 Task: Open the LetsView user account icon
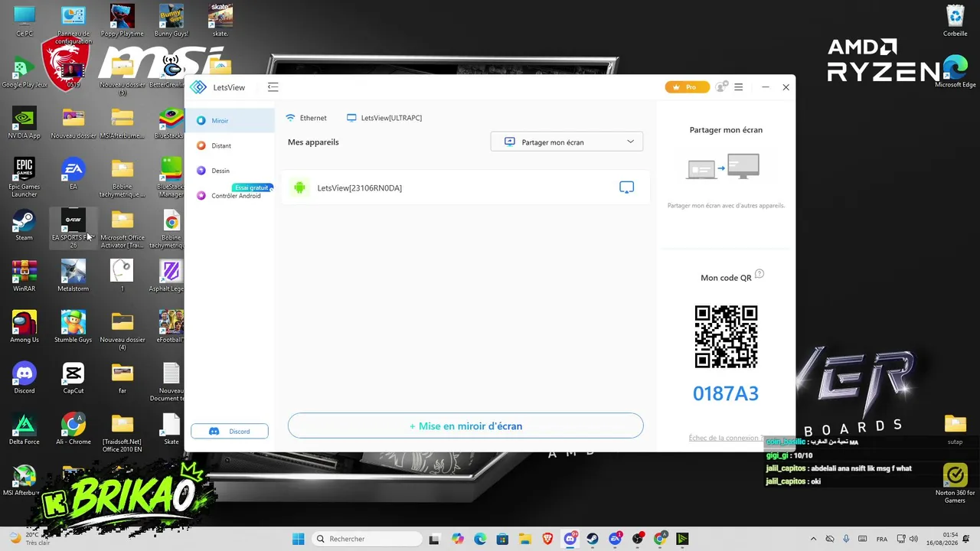[720, 87]
